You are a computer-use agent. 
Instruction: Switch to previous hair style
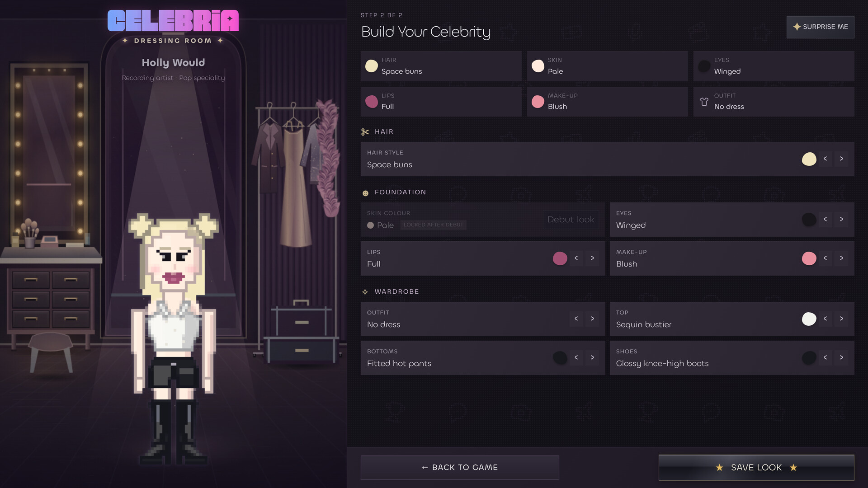click(825, 159)
